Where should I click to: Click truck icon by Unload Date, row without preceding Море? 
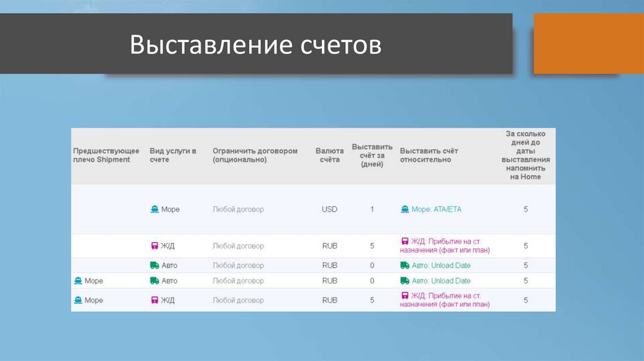point(405,265)
